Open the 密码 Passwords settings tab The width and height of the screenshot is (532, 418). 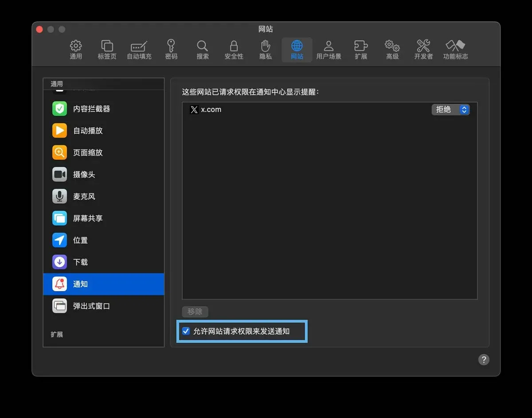pyautogui.click(x=171, y=50)
